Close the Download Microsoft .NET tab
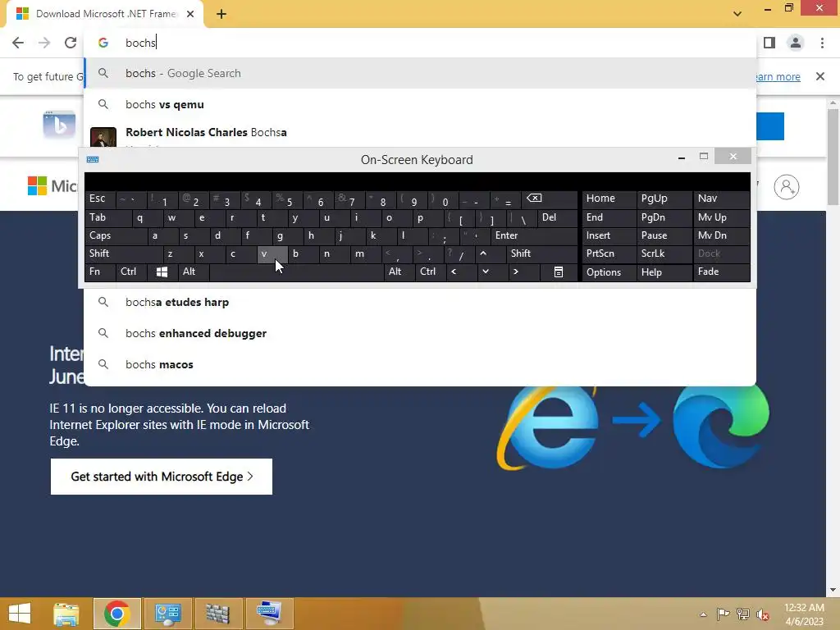Screen dimensions: 840x630 [x=190, y=14]
